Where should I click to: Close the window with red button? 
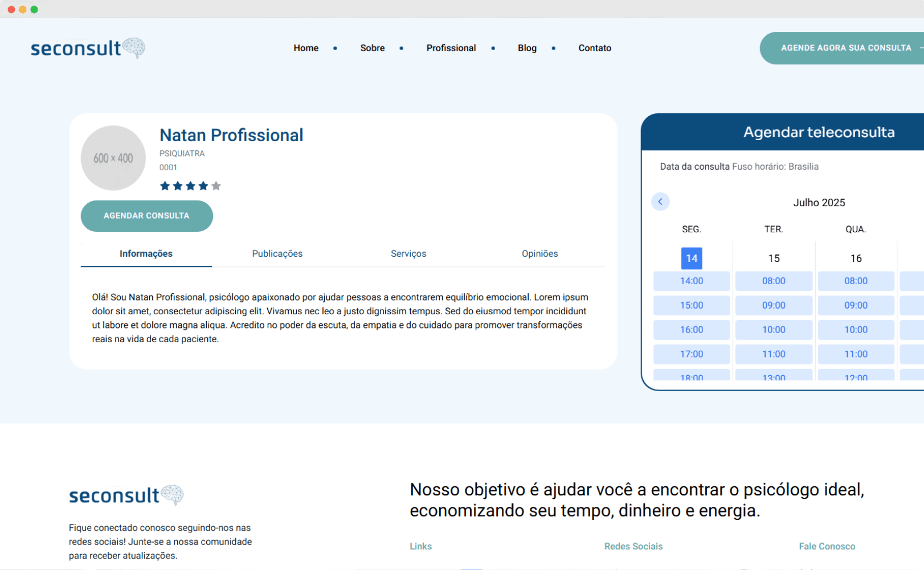pos(11,10)
